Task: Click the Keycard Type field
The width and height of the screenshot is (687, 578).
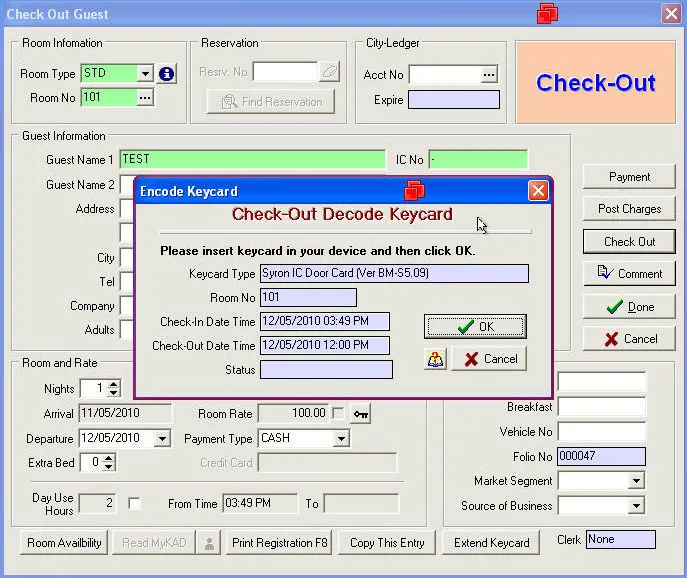Action: pos(394,273)
